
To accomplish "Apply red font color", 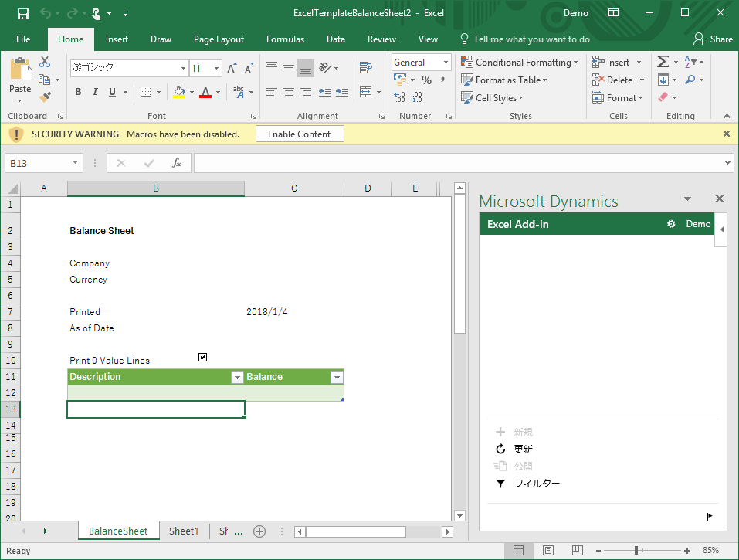I will [x=205, y=92].
